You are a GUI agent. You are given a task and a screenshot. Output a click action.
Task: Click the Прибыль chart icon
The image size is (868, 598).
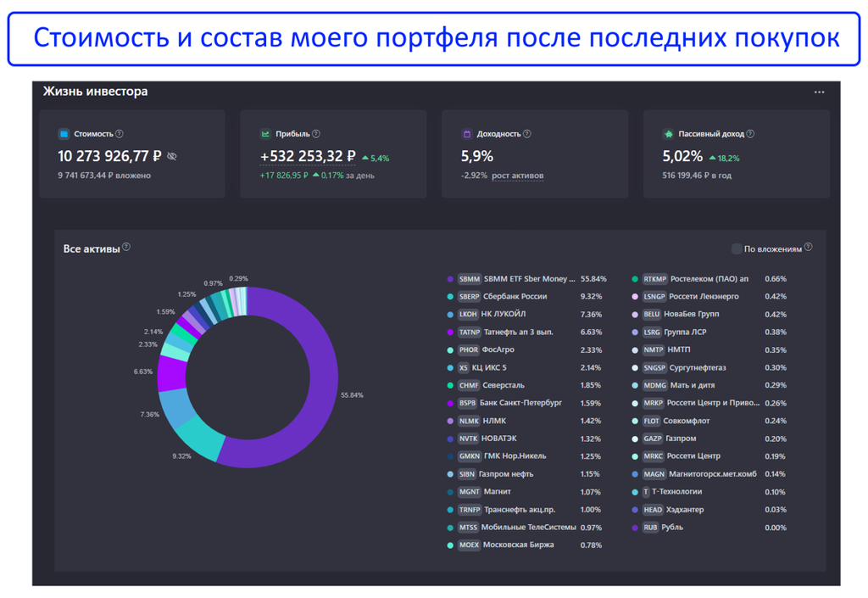pos(265,134)
